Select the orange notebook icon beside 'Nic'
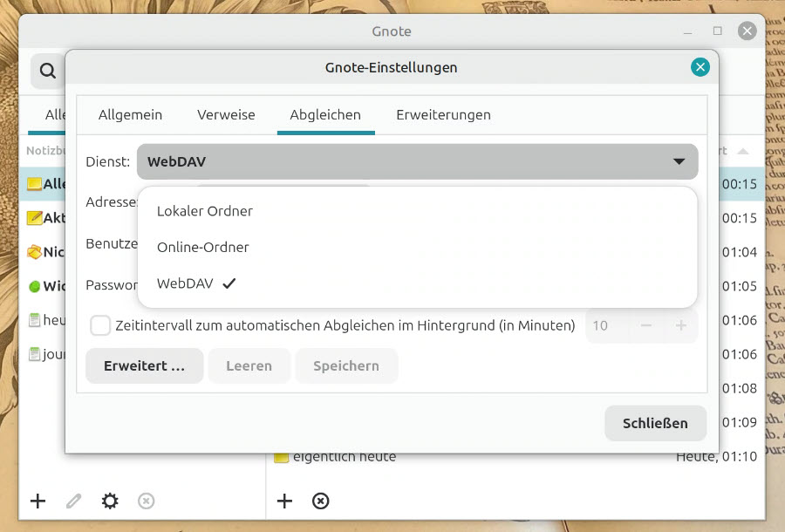 pos(34,252)
